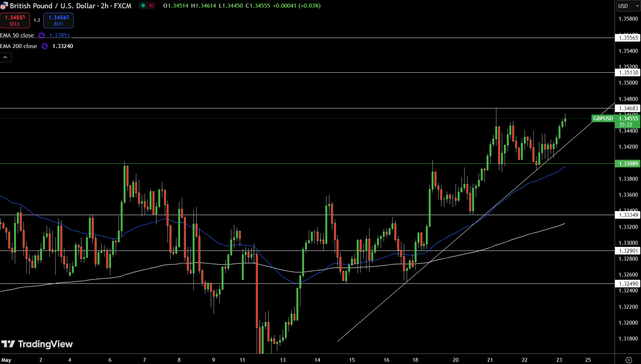Click the May label on time axis
Viewport: 641px width, 364px height.
tap(6, 360)
